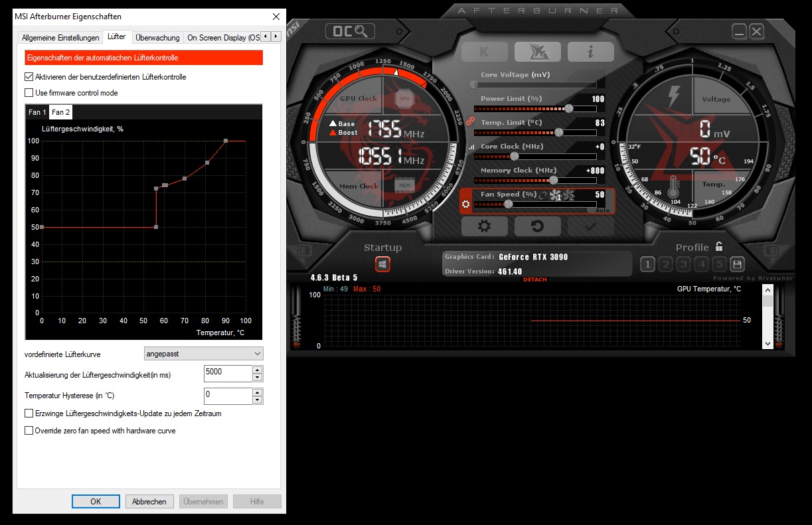Viewport: 812px width, 525px height.
Task: Select profile slot 1
Action: [647, 264]
